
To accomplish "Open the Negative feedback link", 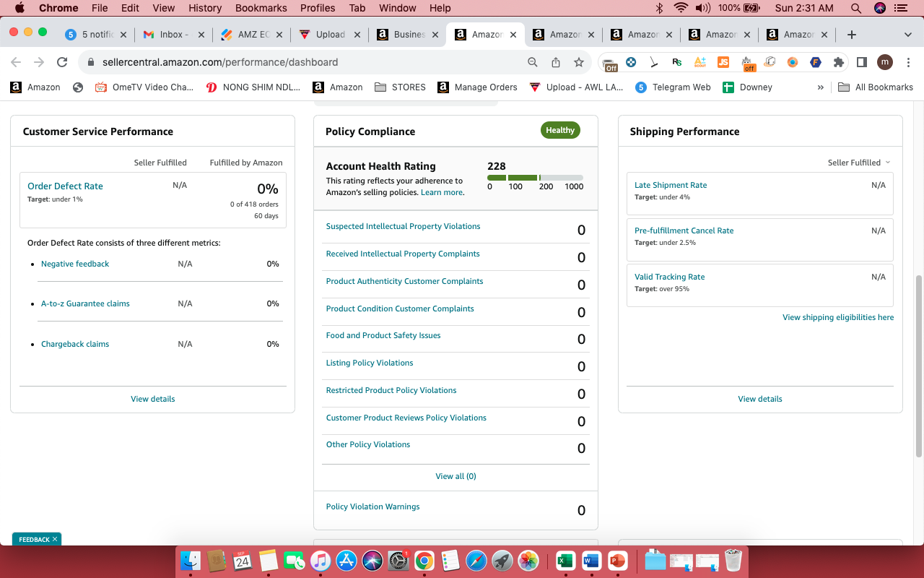I will point(75,264).
